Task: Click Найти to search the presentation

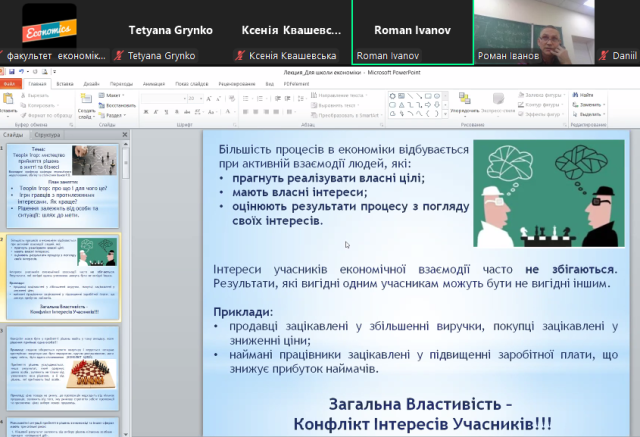Action: coord(583,95)
